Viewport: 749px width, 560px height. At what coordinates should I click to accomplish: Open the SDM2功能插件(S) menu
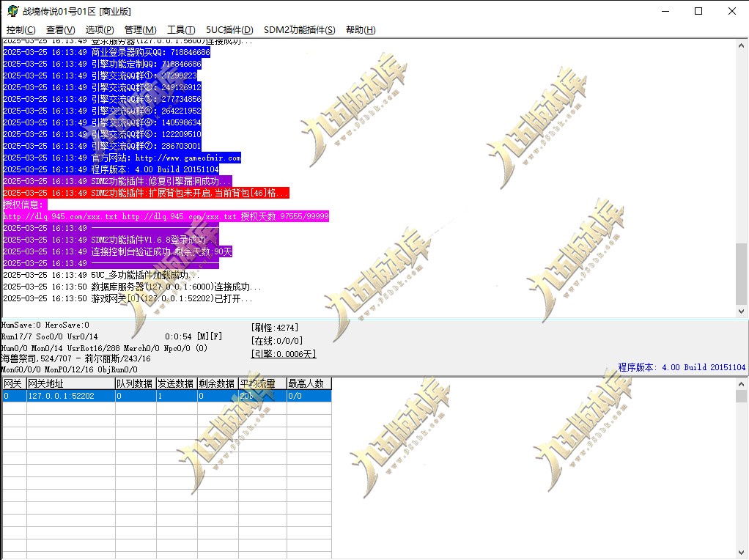pos(300,29)
